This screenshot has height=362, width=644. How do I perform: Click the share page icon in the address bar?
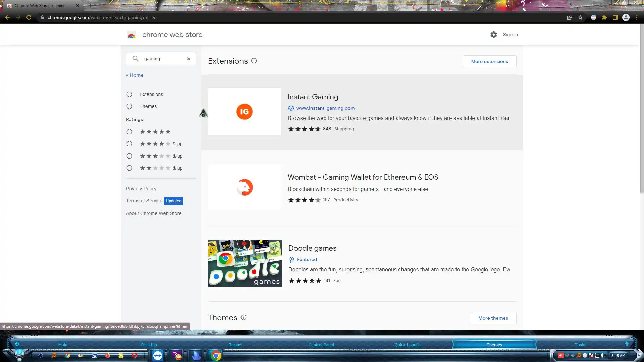(569, 17)
